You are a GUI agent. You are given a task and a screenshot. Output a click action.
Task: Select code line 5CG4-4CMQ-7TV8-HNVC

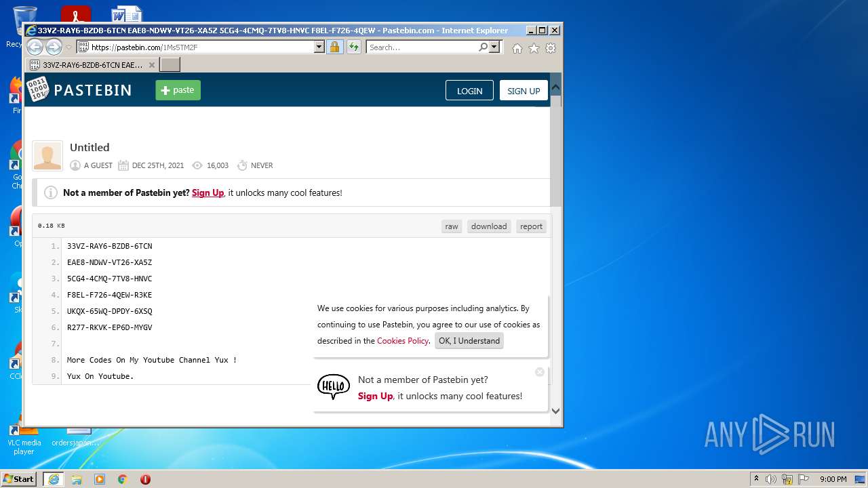(x=109, y=279)
